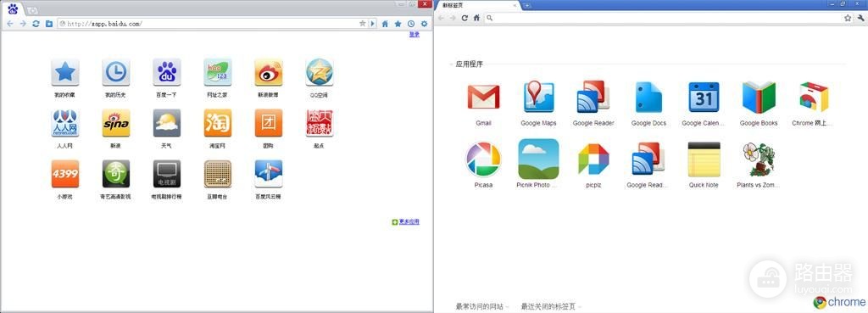Open a new tab in Chrome
Viewport: 868px width, 313px height.
[527, 5]
